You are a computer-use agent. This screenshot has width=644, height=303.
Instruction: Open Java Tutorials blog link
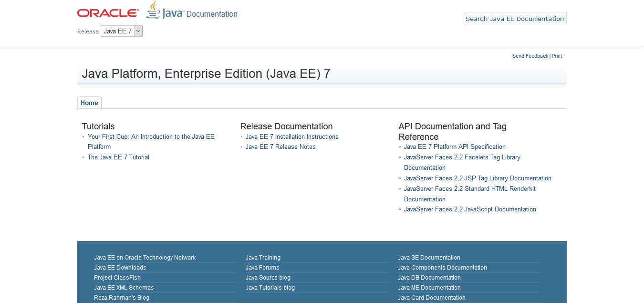(x=270, y=288)
